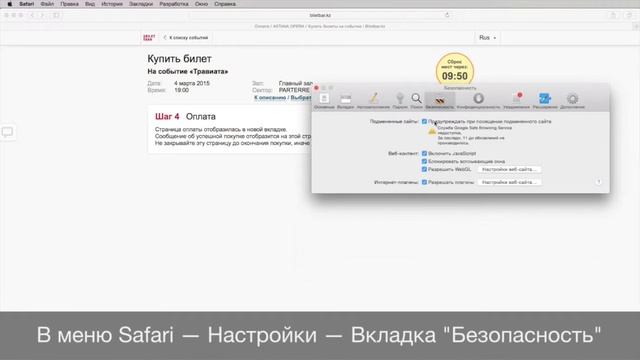Click 'На событие «Травиата»' text
Image resolution: width=640 pixels, height=360 pixels.
coord(188,71)
